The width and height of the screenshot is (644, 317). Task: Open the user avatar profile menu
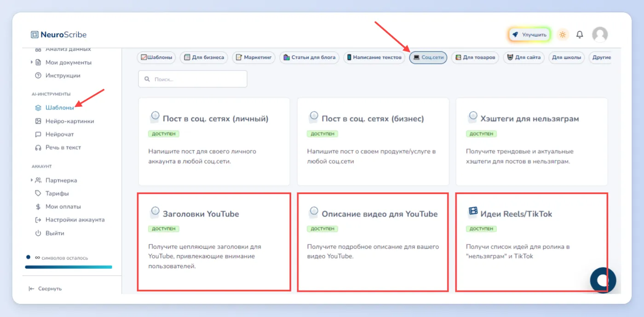pos(599,35)
